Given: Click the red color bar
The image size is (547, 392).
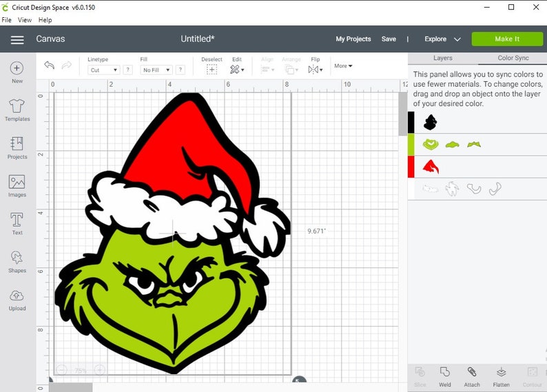Looking at the screenshot, I should coord(411,167).
